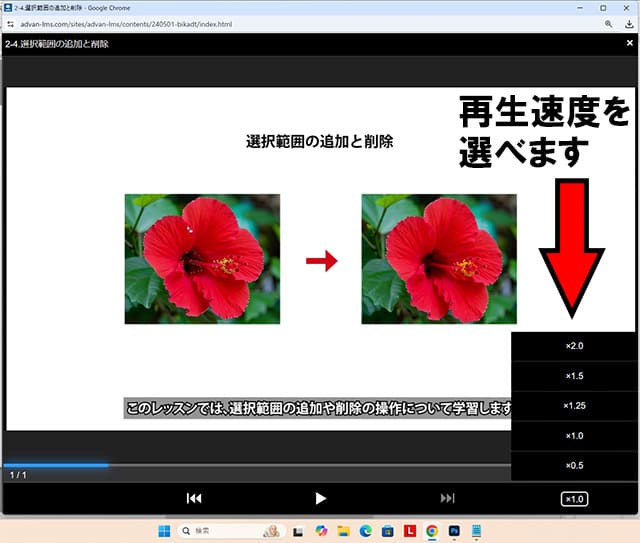Open the red L app on taskbar
Viewport: 640px width, 543px height.
click(x=410, y=531)
